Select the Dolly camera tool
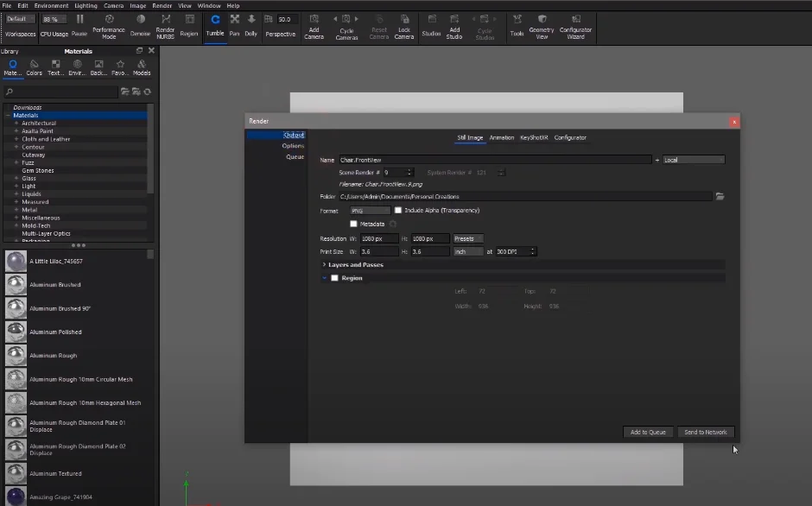 tap(251, 19)
